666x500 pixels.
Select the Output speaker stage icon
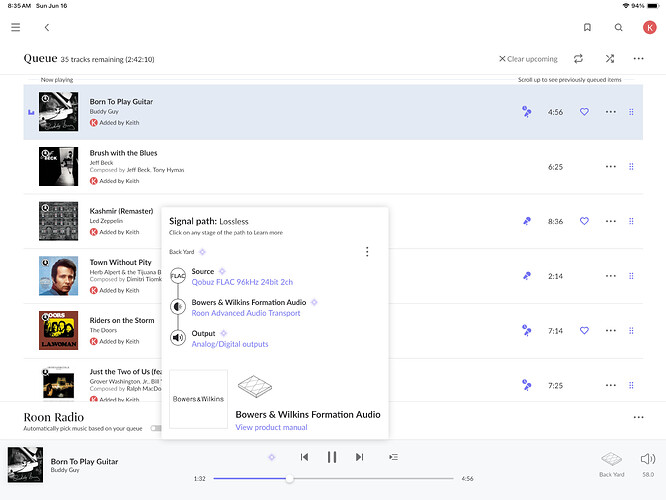point(178,338)
